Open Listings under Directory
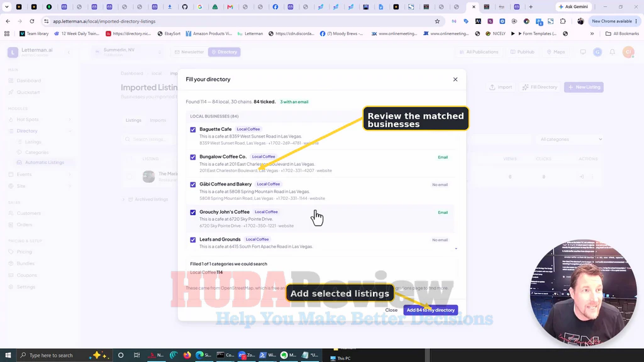Image resolution: width=644 pixels, height=362 pixels. [33, 142]
